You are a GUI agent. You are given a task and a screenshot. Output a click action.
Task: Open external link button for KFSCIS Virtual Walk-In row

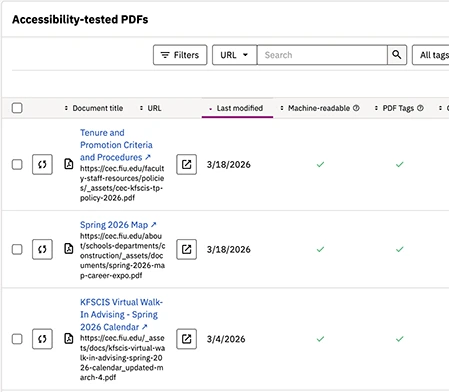point(186,339)
